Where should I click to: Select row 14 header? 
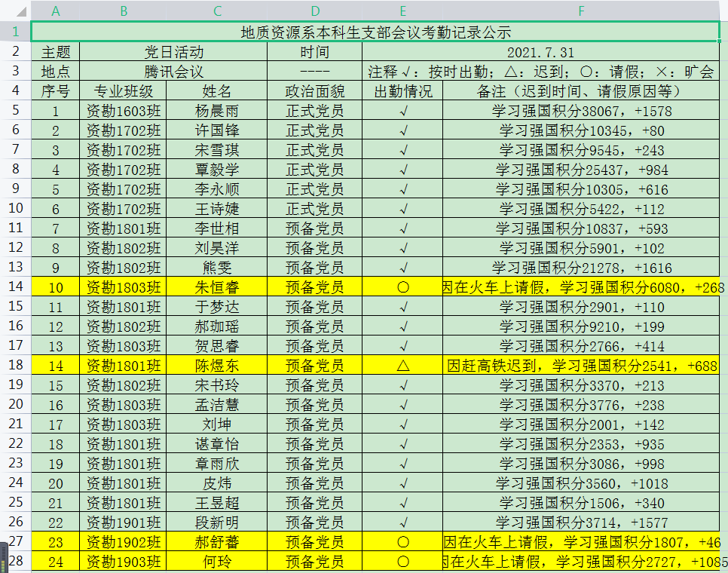pyautogui.click(x=15, y=286)
